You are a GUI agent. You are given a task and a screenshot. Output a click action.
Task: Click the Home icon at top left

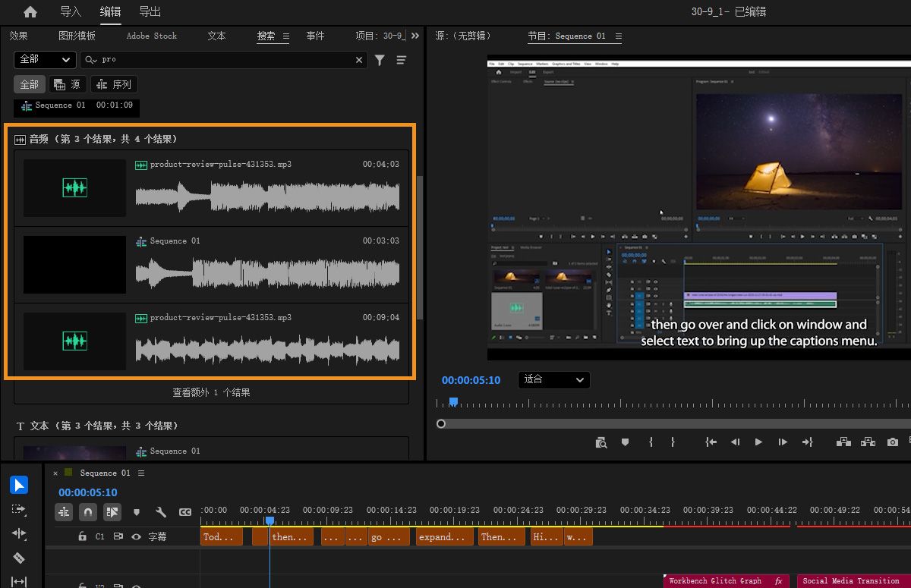pos(30,12)
